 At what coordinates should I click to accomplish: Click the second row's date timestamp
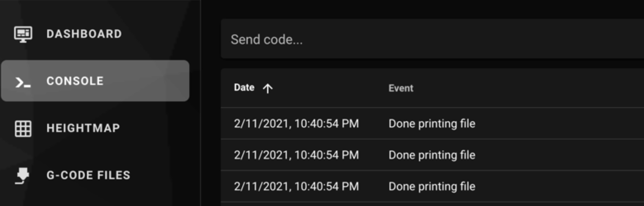coord(296,155)
